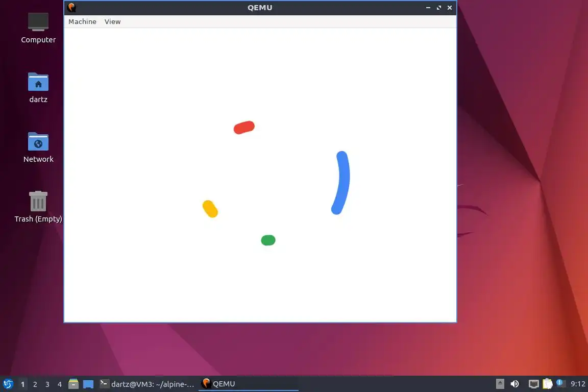Screen dimensions: 588x392
Task: Select the Network desktop icon
Action: pyautogui.click(x=38, y=148)
